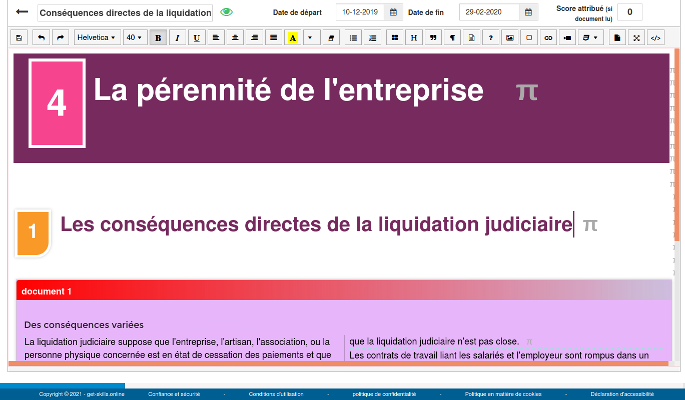Open the 'Confiance et sécurité' footer link
The image size is (685, 400).
(174, 394)
